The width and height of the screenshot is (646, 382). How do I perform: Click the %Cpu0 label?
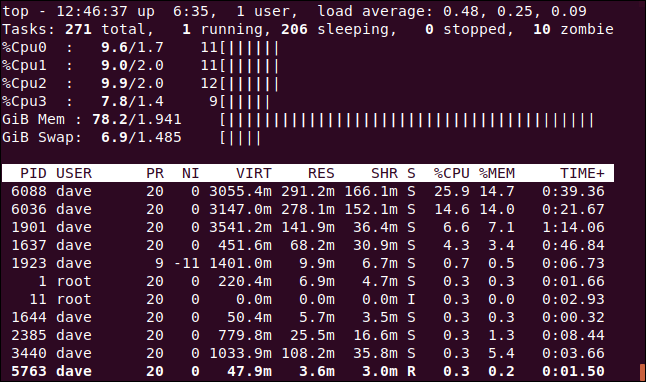click(x=24, y=47)
